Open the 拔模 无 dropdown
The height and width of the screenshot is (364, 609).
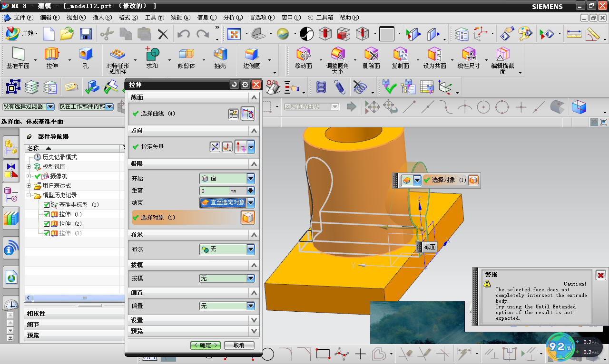click(251, 278)
